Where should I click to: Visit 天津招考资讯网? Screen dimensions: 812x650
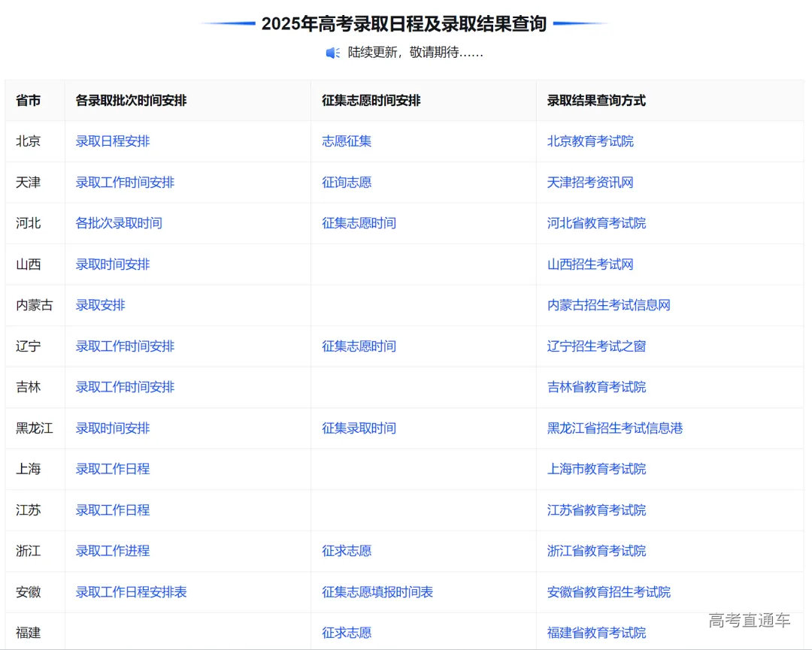(x=589, y=182)
